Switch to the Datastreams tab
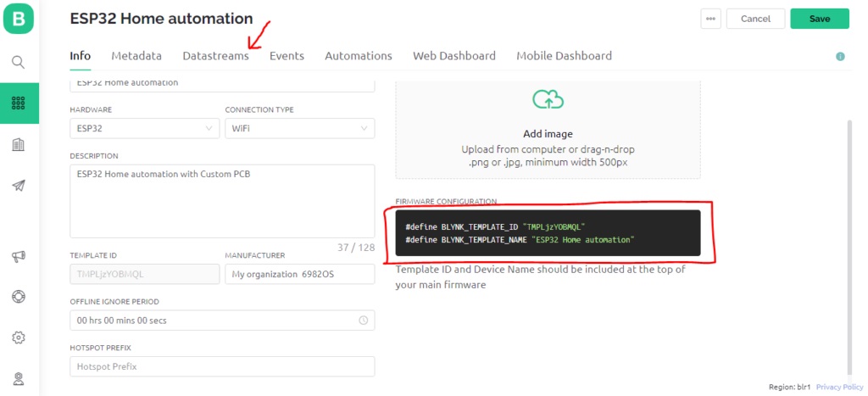This screenshot has width=868, height=396. click(x=216, y=56)
